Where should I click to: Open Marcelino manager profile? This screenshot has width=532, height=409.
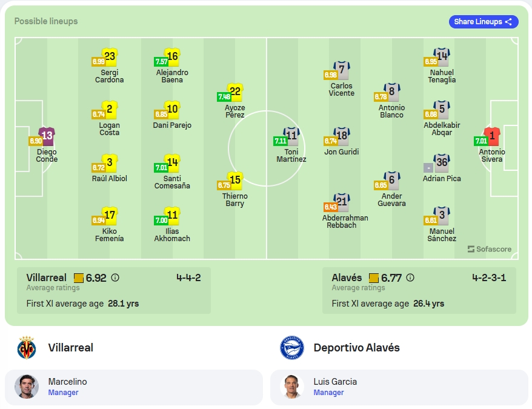[x=134, y=387]
